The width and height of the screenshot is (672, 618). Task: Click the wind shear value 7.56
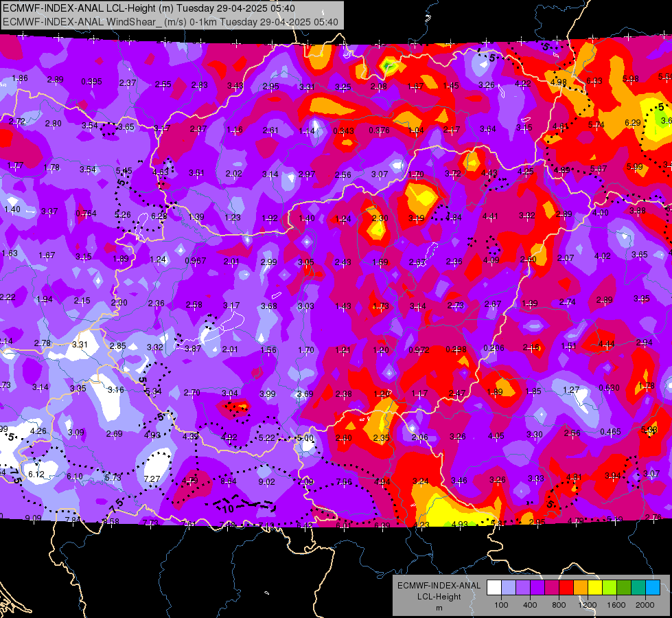coord(344,481)
